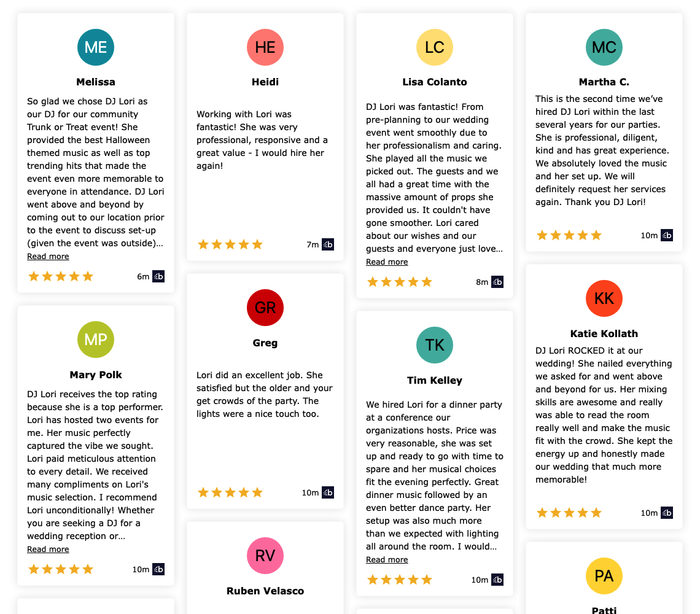700x614 pixels.
Task: Click the Bark icon on Greg's review
Action: [328, 492]
